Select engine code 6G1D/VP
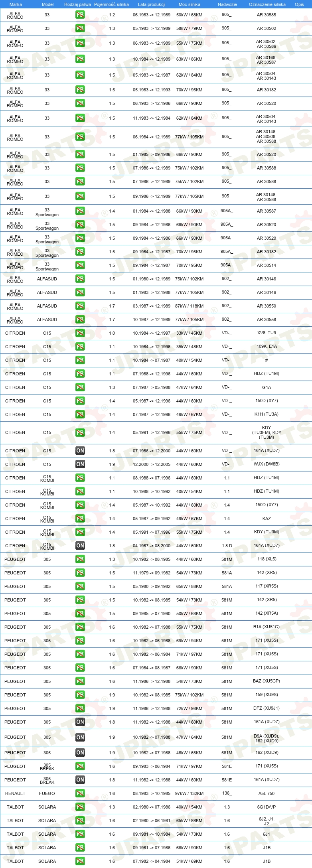The image size is (312, 868). (x=267, y=807)
